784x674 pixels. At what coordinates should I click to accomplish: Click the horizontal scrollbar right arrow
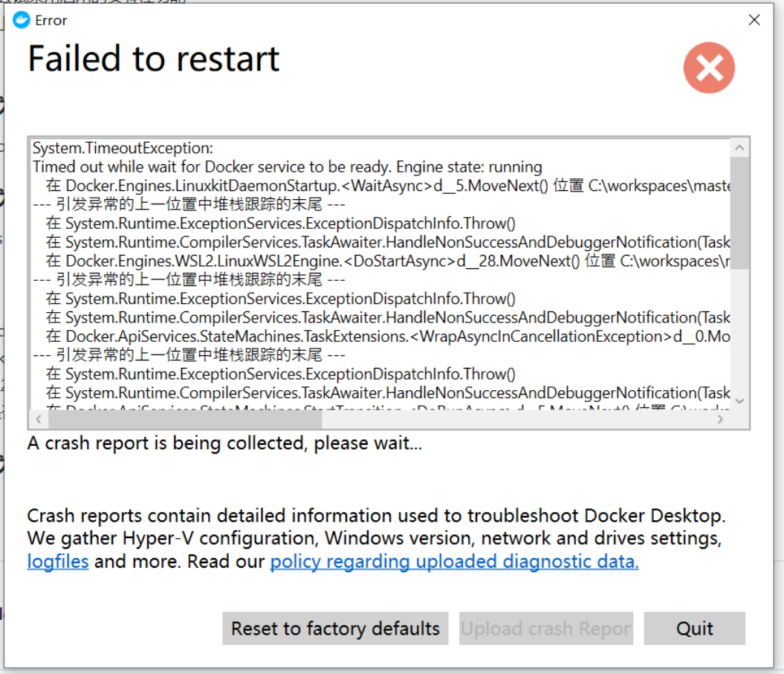click(x=720, y=419)
